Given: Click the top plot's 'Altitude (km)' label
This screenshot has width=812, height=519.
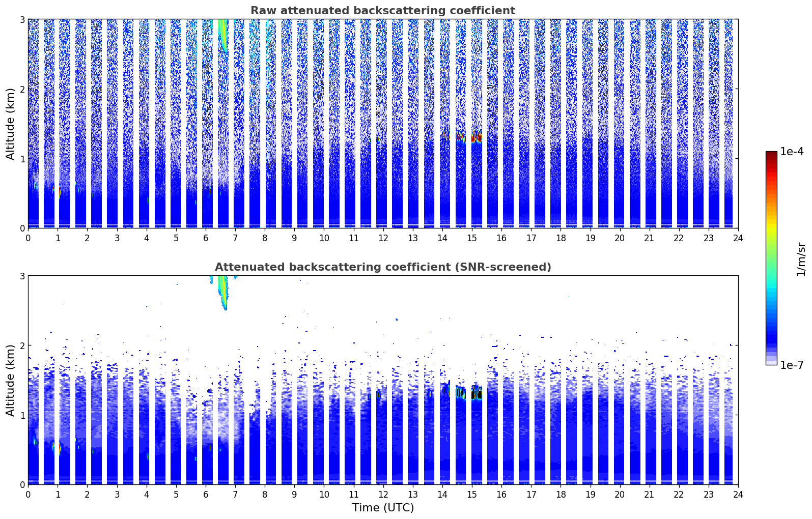Looking at the screenshot, I should click(11, 124).
